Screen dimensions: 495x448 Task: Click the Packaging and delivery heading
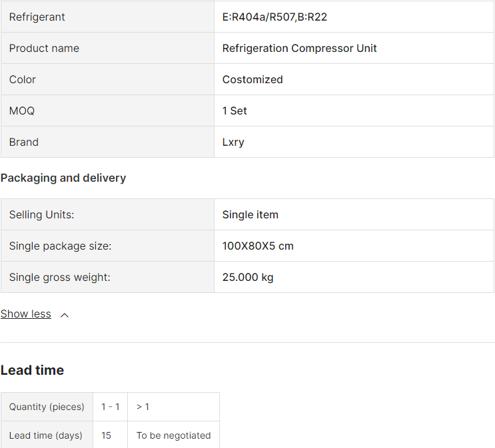click(63, 178)
